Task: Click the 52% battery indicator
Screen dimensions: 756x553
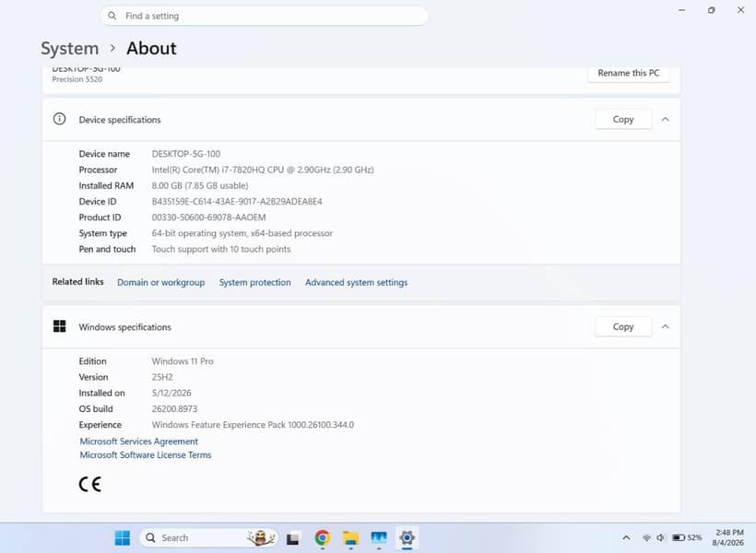Action: click(x=687, y=537)
